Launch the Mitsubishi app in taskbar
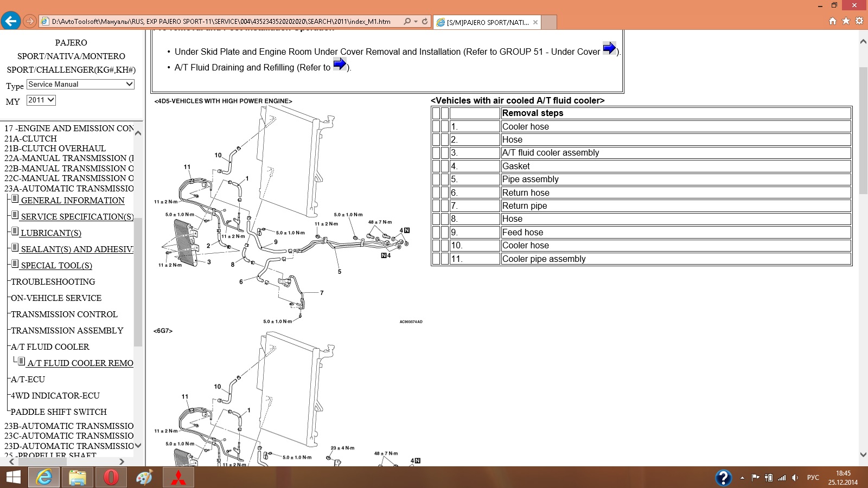 [178, 478]
